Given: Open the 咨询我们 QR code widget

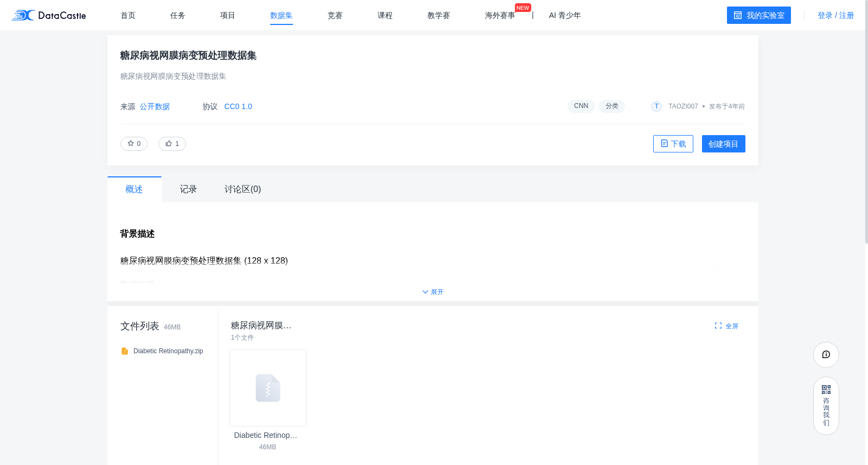Looking at the screenshot, I should click(x=826, y=406).
